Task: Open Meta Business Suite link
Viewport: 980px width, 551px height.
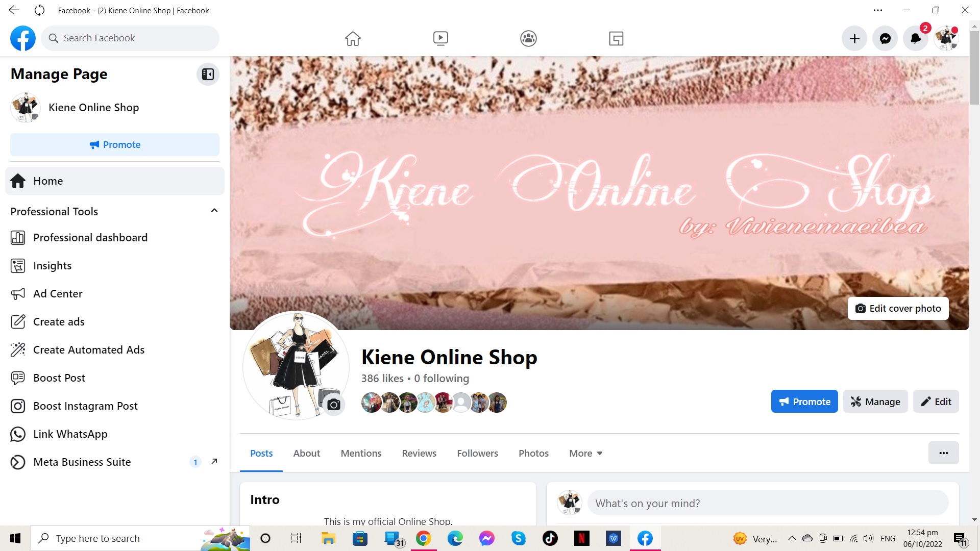Action: 82,462
